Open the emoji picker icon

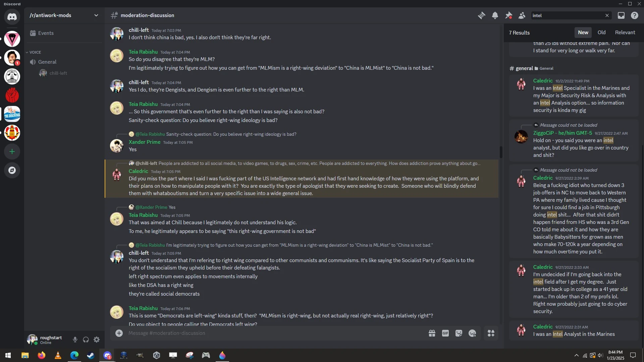[472, 333]
